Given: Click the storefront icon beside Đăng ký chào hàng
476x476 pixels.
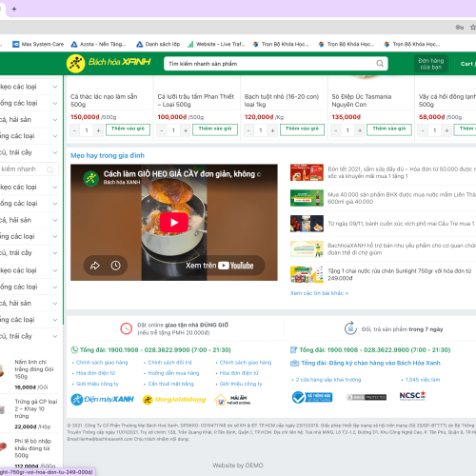Looking at the screenshot, I should click(x=294, y=363).
